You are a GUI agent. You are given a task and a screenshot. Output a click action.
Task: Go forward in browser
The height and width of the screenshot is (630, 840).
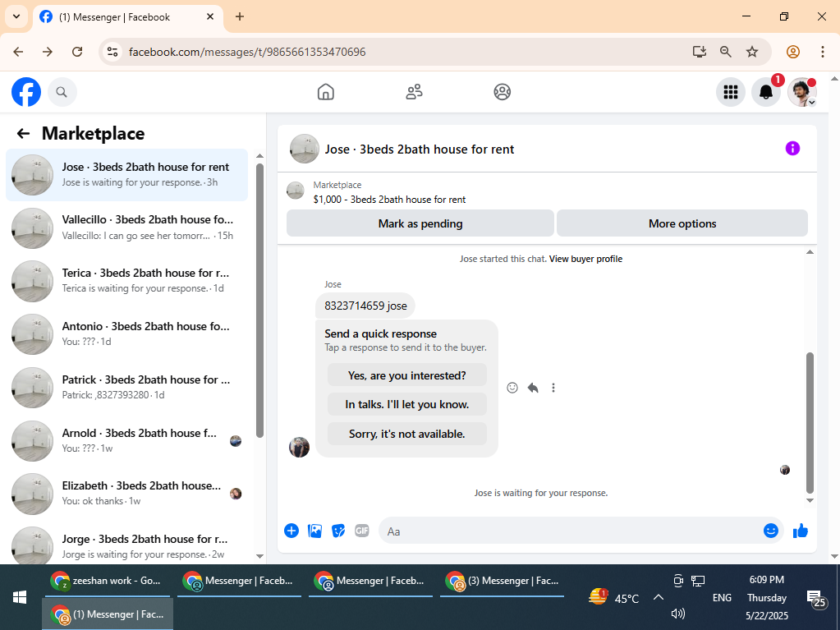(x=48, y=52)
